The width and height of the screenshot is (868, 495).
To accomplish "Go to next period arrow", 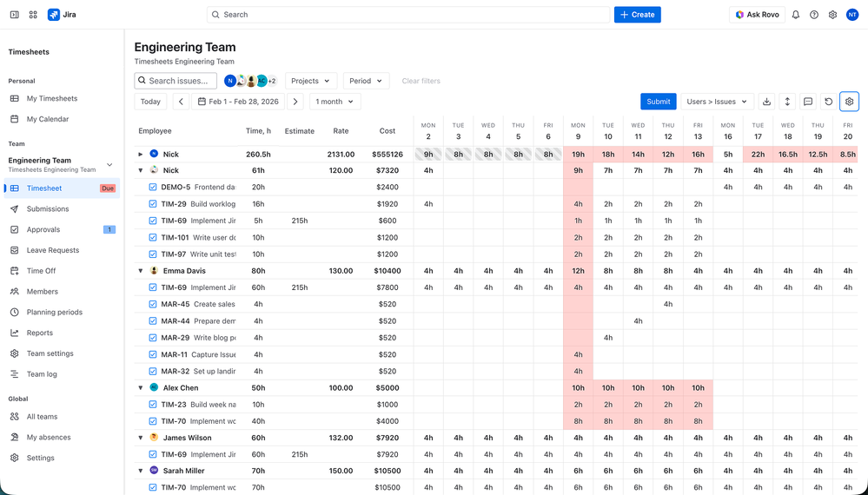I will click(295, 102).
